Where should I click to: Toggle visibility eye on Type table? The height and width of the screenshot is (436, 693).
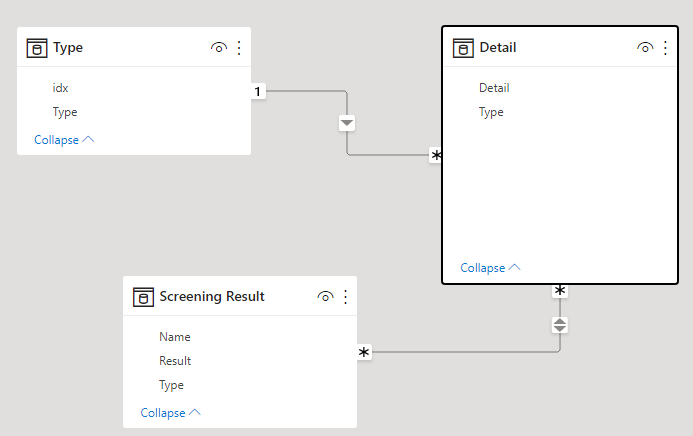coord(219,47)
